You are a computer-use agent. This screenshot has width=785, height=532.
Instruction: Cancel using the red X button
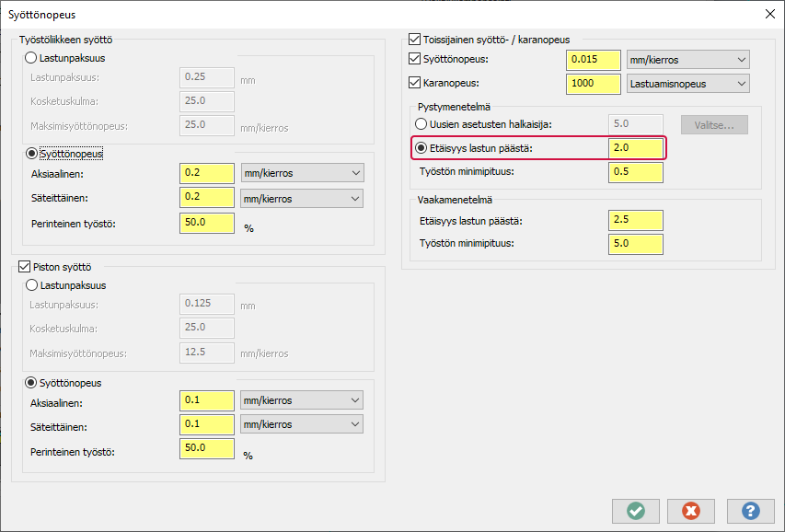pos(692,511)
